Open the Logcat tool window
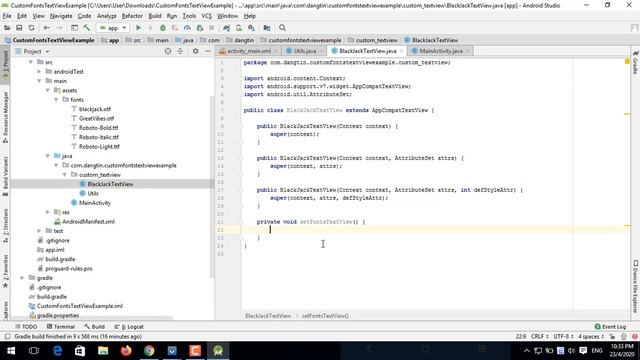Image resolution: width=640 pixels, height=360 pixels. (129, 327)
